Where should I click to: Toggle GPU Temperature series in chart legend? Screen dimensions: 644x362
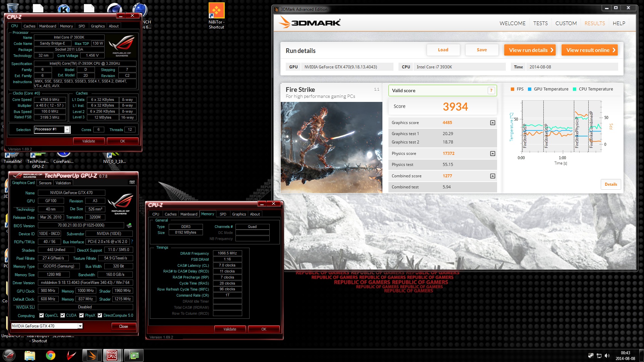[x=548, y=89]
